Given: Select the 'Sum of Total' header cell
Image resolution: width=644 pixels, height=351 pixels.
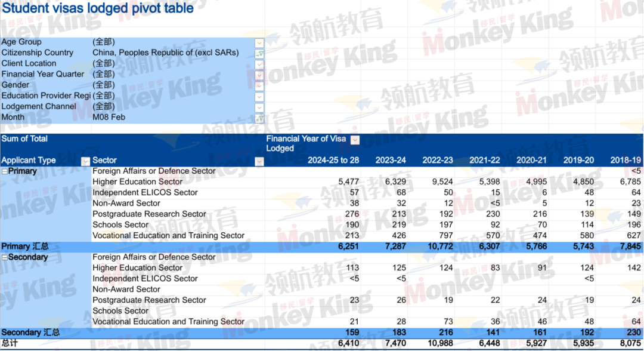Looking at the screenshot, I should pos(24,139).
